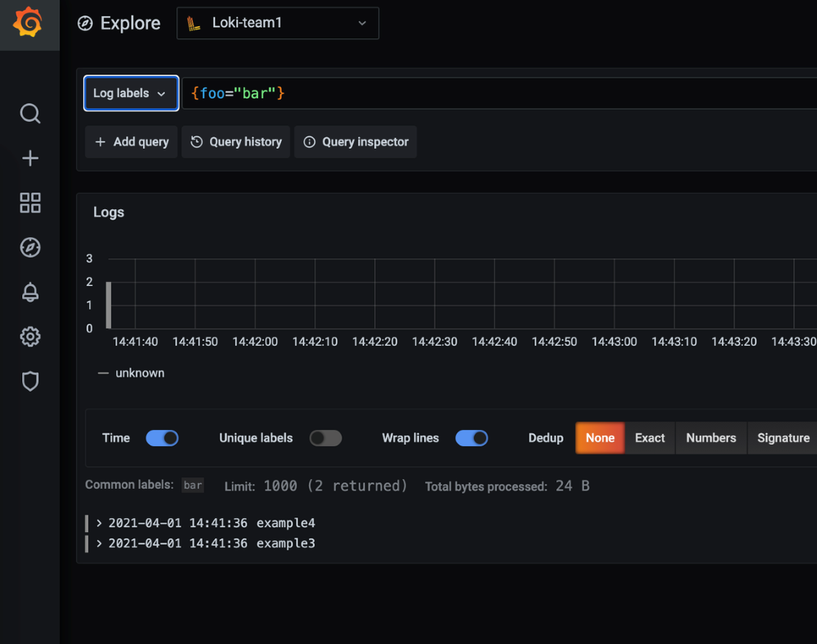Open the Query inspector
817x644 pixels.
(355, 141)
